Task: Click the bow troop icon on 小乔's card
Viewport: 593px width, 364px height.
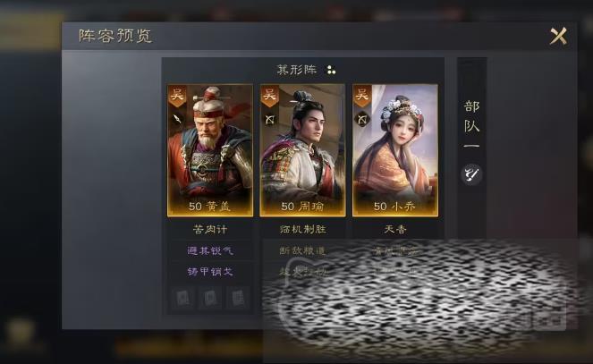Action: pos(362,120)
